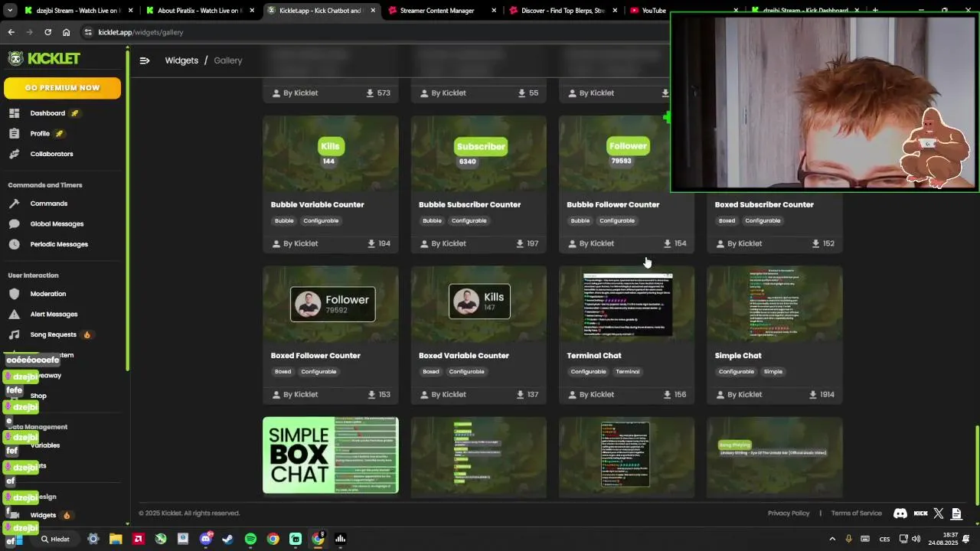The width and height of the screenshot is (980, 551).
Task: Open Spotify from the taskbar
Action: (x=250, y=539)
